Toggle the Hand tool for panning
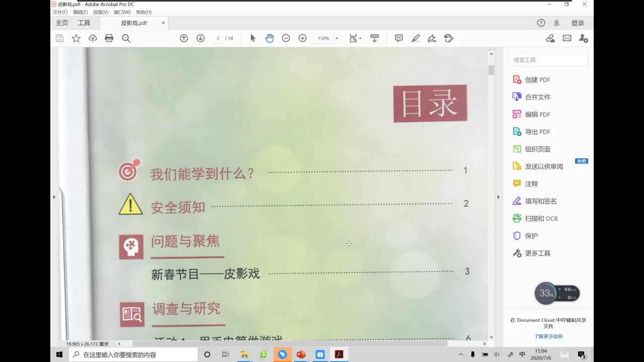This screenshot has width=644, height=362. coord(270,38)
